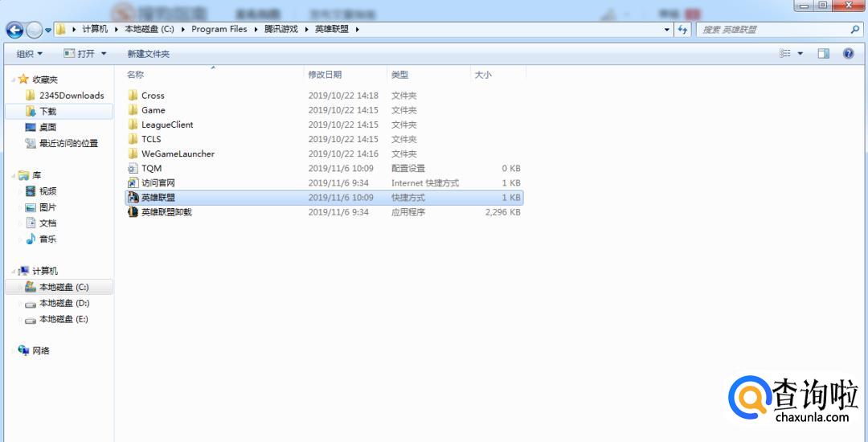Open help with the question mark icon

(x=848, y=54)
